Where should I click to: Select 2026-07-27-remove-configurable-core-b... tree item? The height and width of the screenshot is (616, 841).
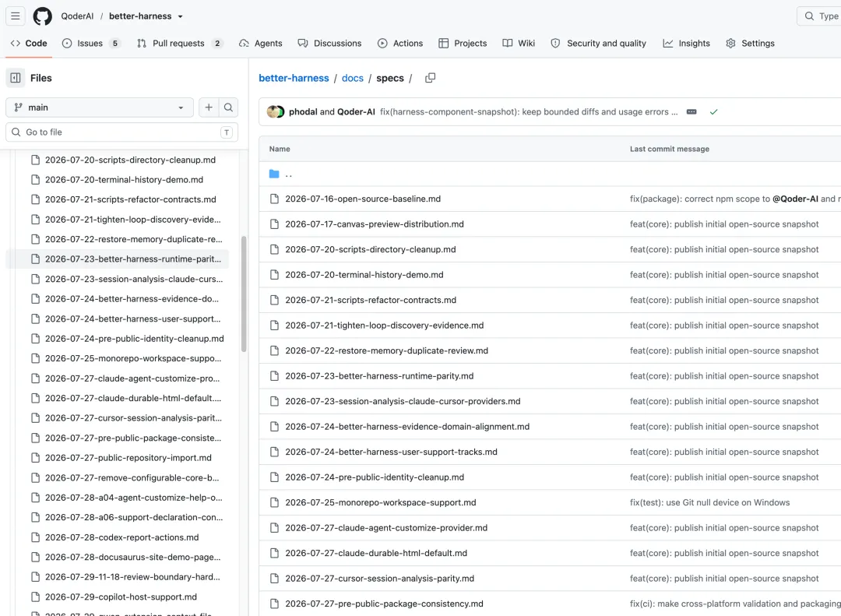[x=132, y=477]
